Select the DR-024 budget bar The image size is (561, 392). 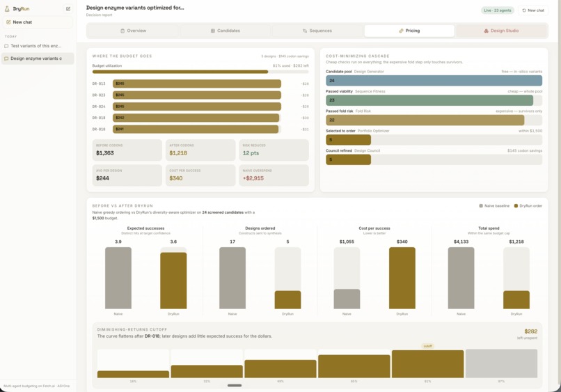(197, 107)
